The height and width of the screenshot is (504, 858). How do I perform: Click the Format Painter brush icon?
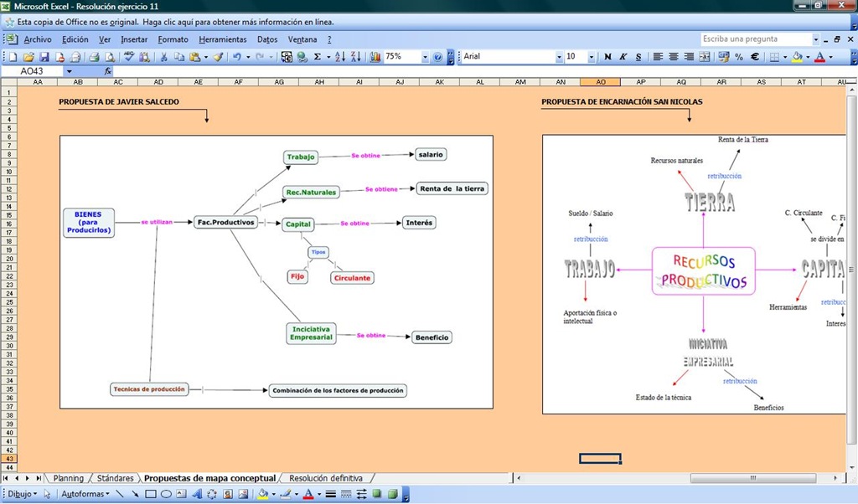point(219,57)
